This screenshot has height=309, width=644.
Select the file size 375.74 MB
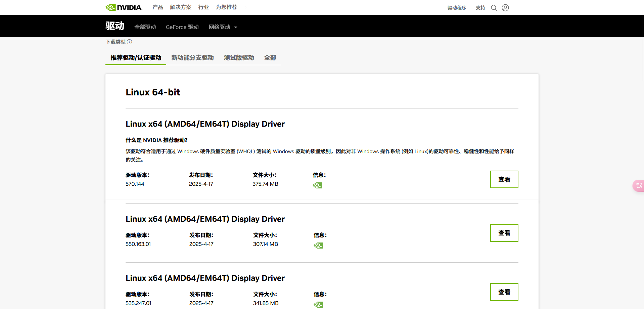click(x=266, y=184)
